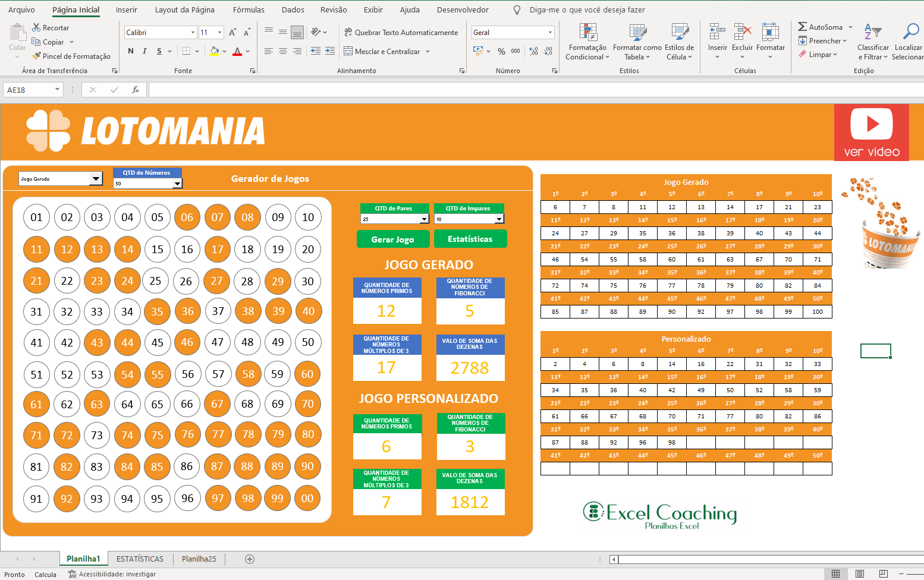Viewport: 924px width, 580px height.
Task: Click the fill color bucket swatch
Action: tap(214, 51)
